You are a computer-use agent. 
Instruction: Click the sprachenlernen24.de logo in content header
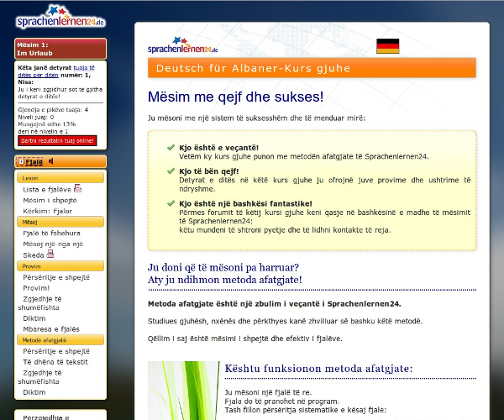(x=182, y=45)
